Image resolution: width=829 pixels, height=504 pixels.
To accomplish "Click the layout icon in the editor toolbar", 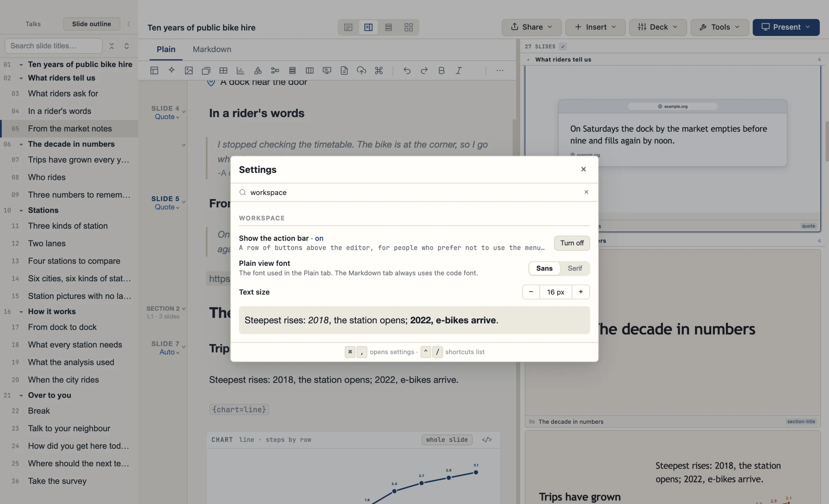I will (154, 70).
